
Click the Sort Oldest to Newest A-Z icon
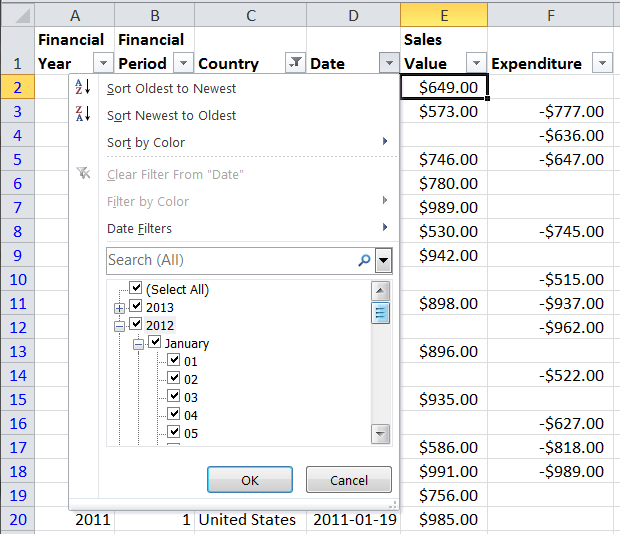tap(83, 88)
